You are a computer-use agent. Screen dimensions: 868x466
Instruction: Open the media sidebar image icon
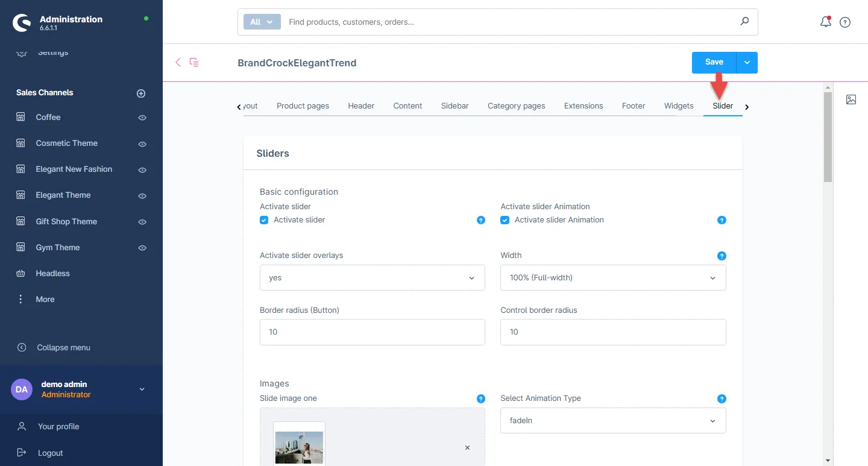851,99
